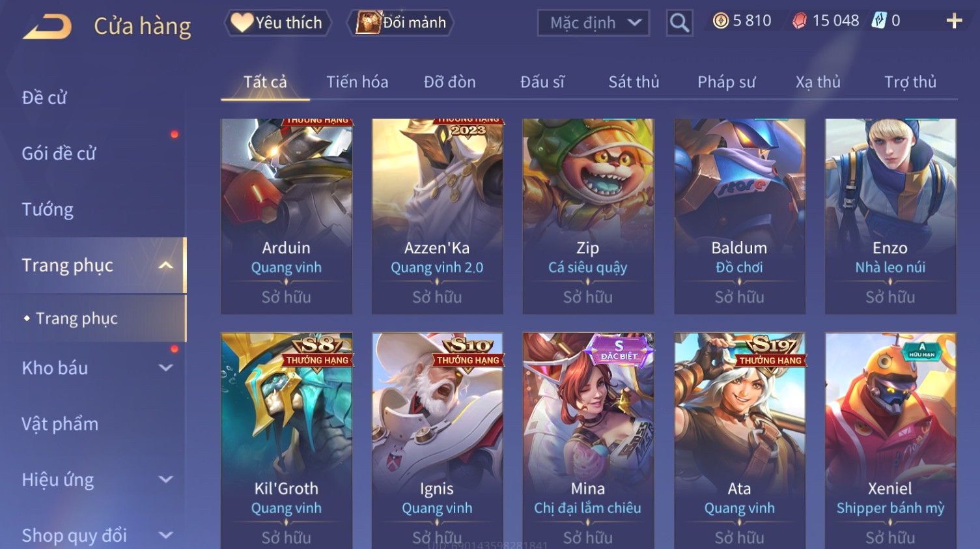Open the Zip Cá siêu quậy skin card
This screenshot has width=980, height=549.
pos(588,216)
